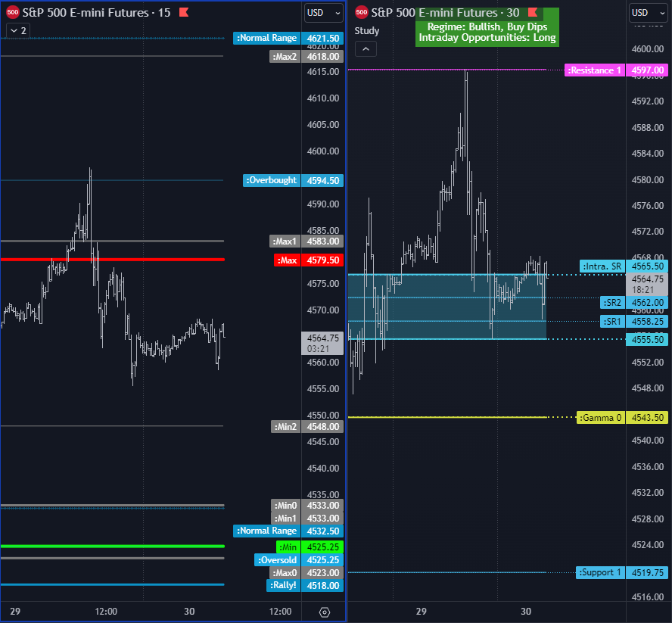
Task: Select the upper Normal Range 4621.50 label
Action: click(x=288, y=38)
